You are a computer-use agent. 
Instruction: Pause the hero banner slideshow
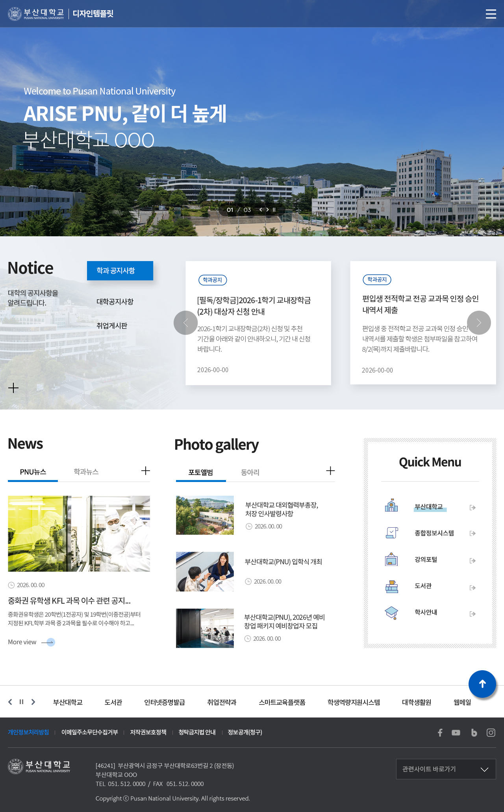(x=274, y=210)
